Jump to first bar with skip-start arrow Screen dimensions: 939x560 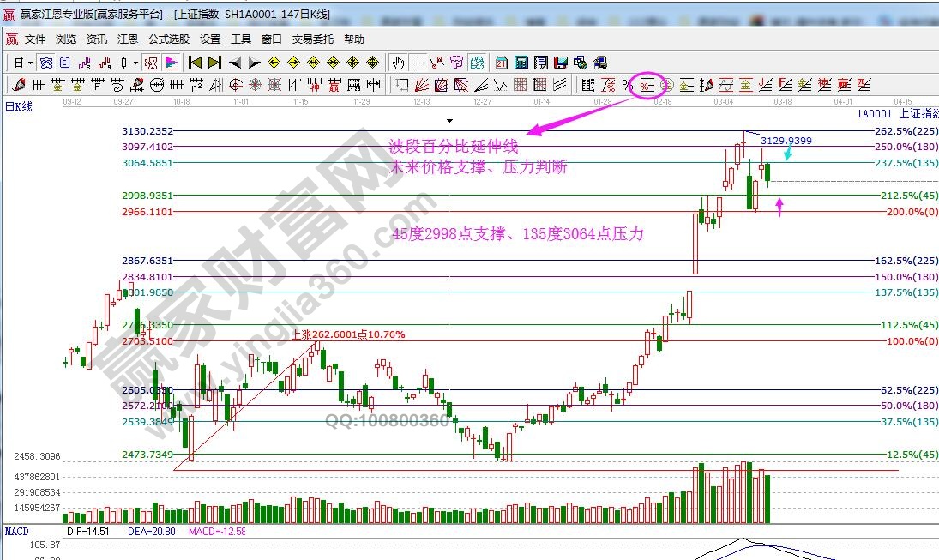pos(195,63)
